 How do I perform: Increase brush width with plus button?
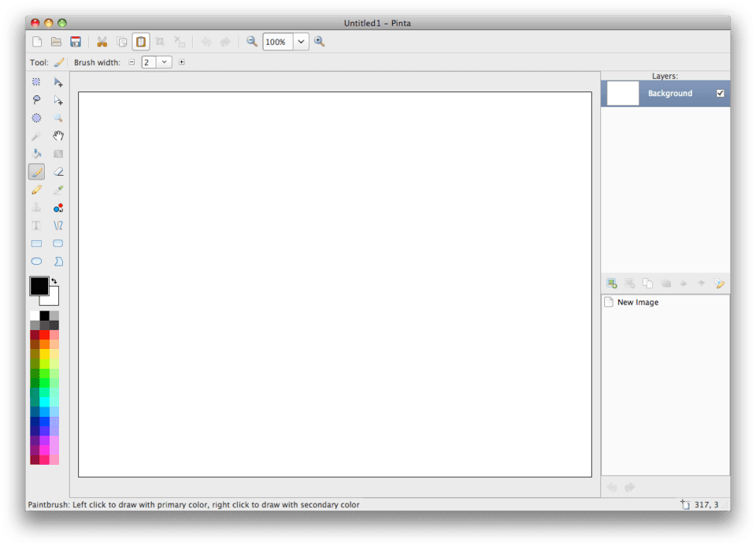click(182, 62)
